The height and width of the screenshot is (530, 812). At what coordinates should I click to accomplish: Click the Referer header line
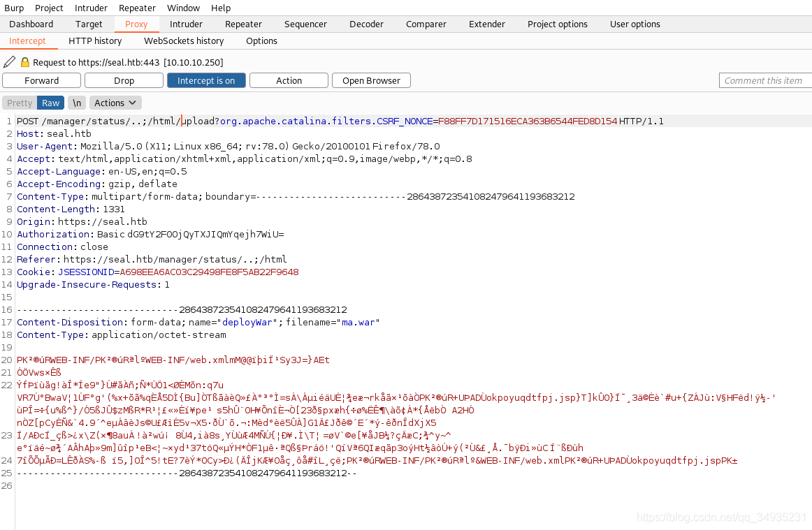(x=152, y=259)
